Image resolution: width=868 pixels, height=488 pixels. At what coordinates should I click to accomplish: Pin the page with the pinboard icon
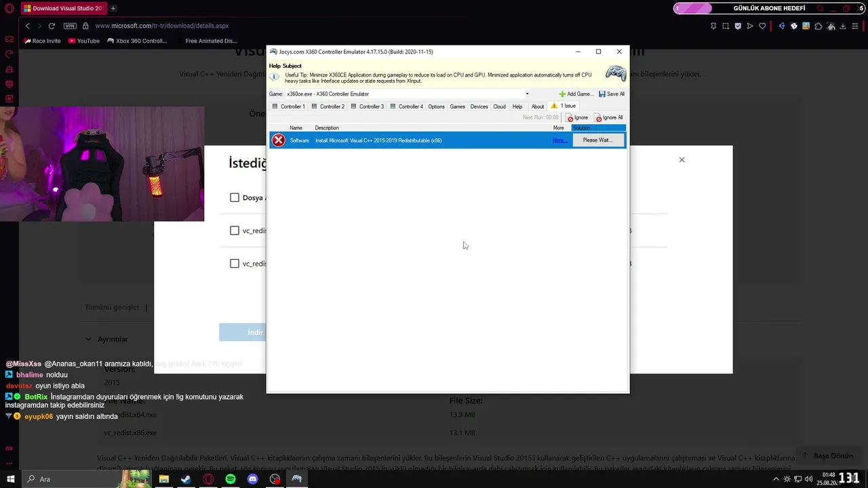click(x=713, y=26)
